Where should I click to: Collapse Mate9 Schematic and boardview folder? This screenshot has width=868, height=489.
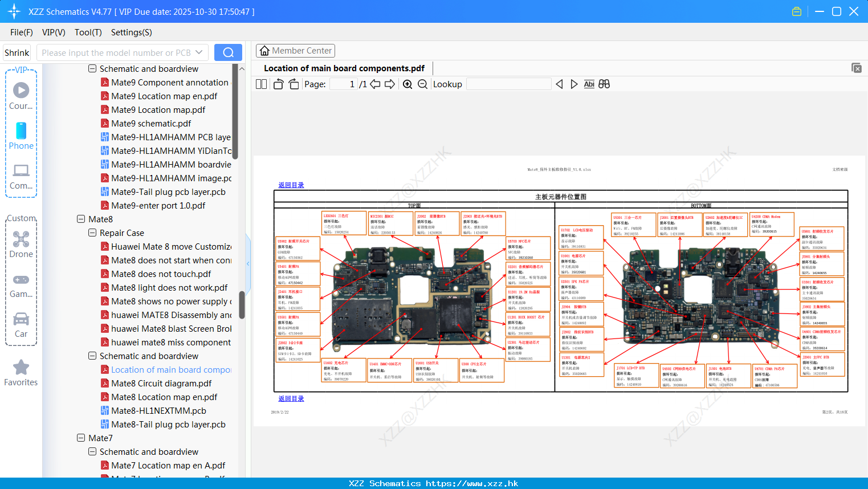point(92,68)
